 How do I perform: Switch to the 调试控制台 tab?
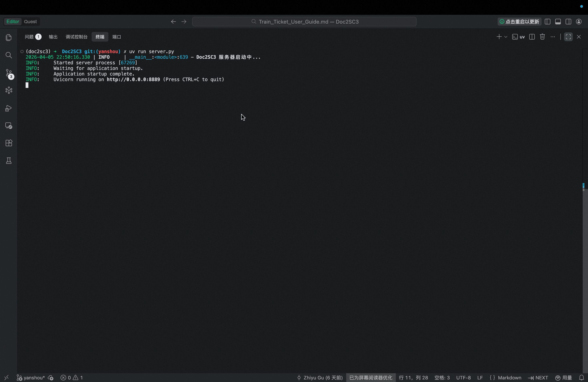tap(76, 37)
